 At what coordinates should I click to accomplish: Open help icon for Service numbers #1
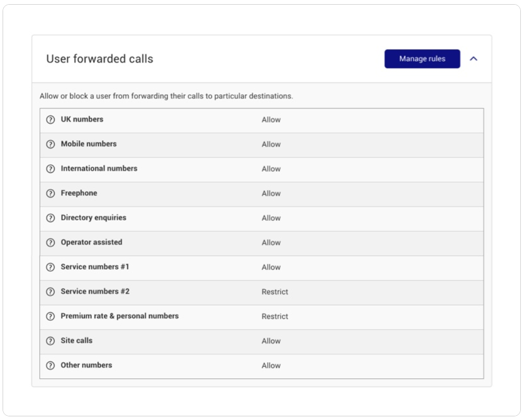click(51, 267)
